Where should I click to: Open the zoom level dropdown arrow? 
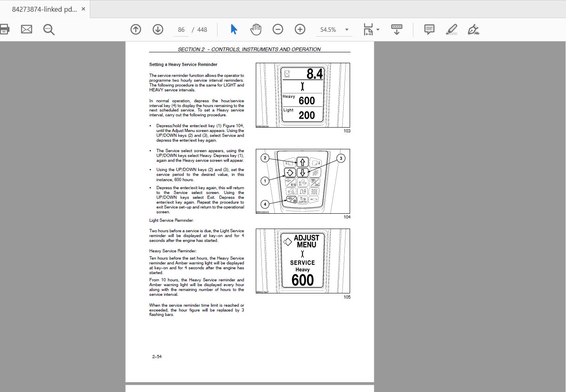pyautogui.click(x=347, y=30)
